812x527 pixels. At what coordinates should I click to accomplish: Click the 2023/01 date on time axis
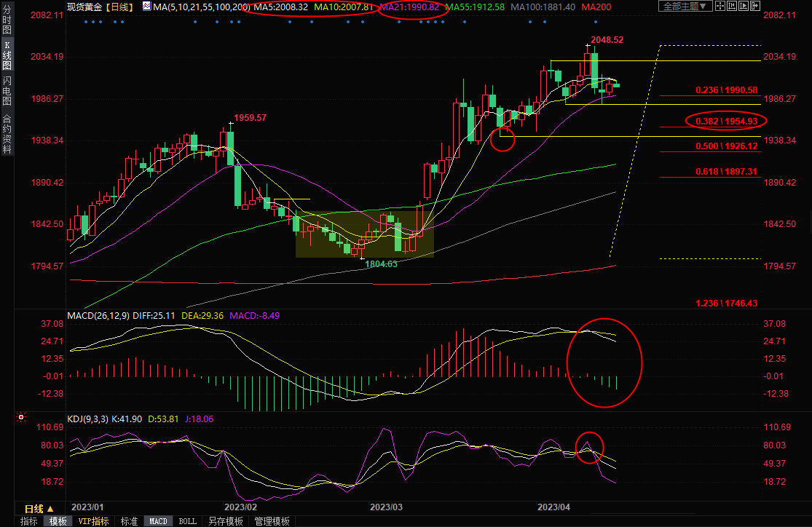87,507
